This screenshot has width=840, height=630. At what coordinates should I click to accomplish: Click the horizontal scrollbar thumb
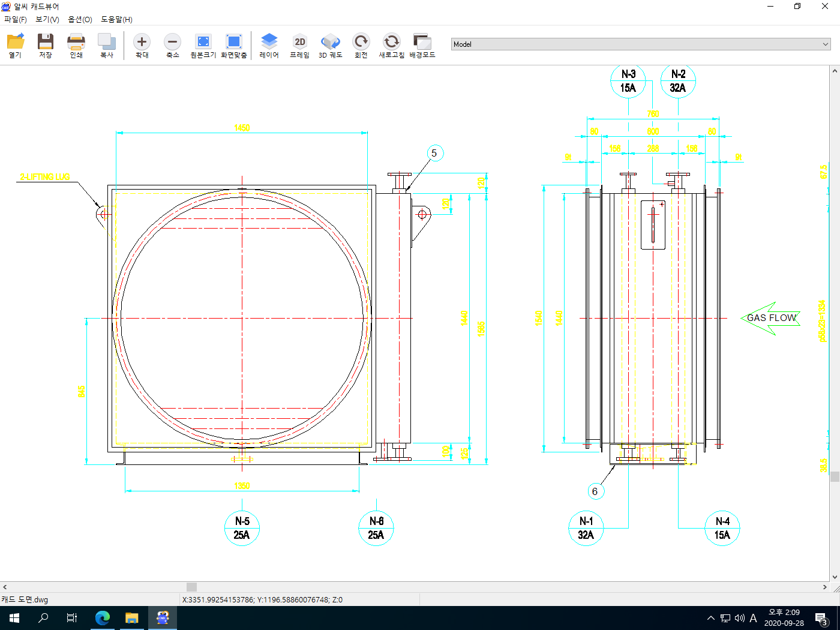pos(191,587)
